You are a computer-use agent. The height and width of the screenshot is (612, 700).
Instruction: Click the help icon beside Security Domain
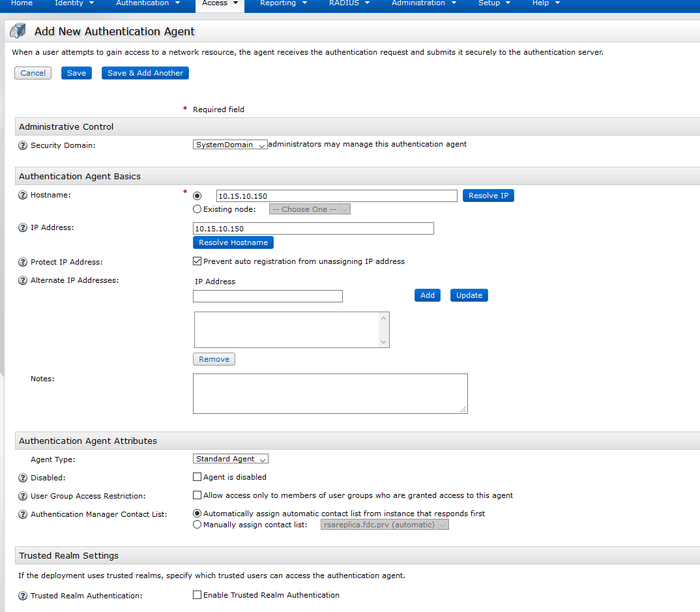tap(23, 145)
